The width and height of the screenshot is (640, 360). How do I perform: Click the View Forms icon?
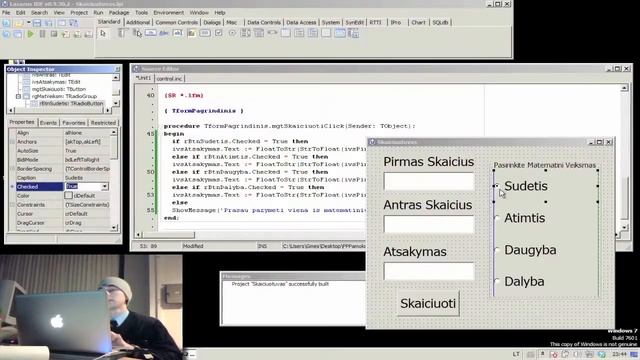coord(18,34)
